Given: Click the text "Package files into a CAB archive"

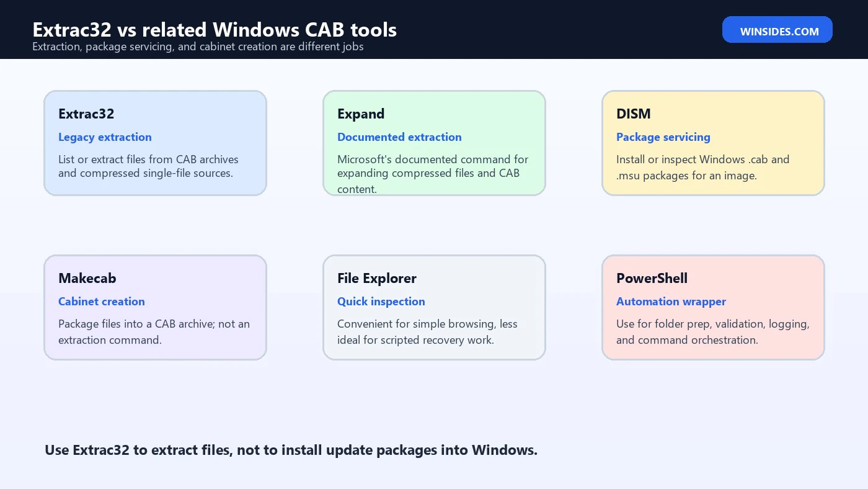Looking at the screenshot, I should (x=136, y=324).
